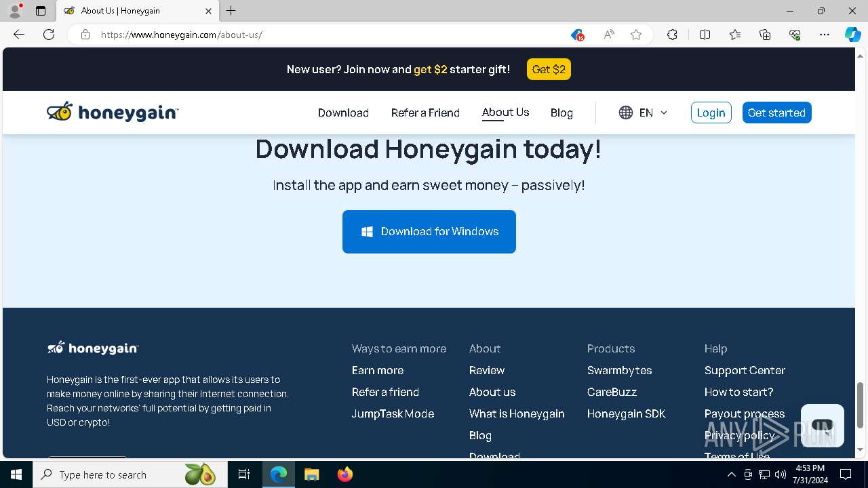Open Browser essentials heart icon
Screen dimensions: 868x488
[x=795, y=35]
